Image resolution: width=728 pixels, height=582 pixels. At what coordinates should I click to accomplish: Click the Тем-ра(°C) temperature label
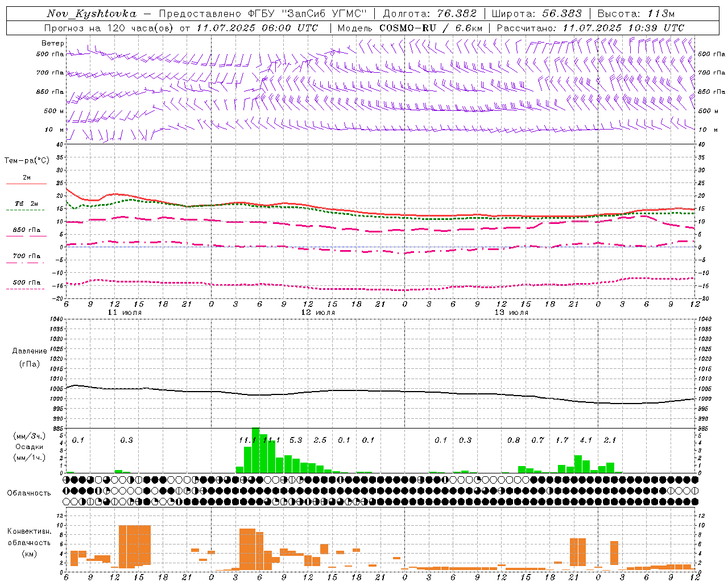pos(27,161)
